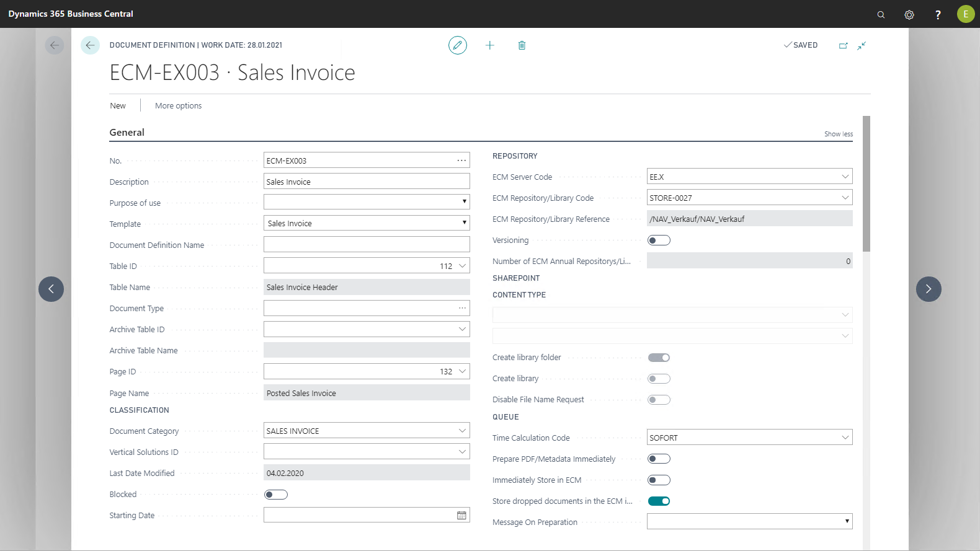Open the Document Category dropdown
Viewport: 980px width, 551px height.
coord(462,431)
